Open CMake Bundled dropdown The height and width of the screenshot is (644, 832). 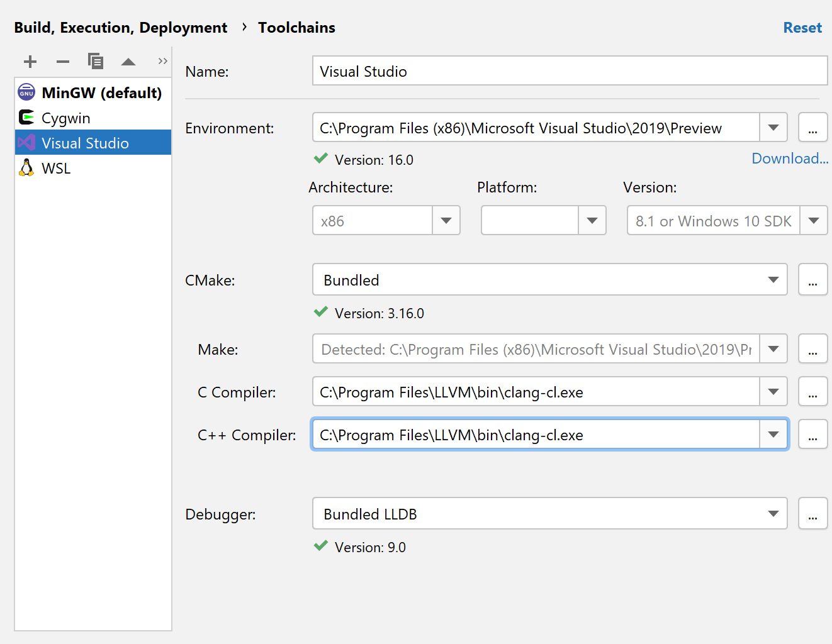(x=550, y=279)
